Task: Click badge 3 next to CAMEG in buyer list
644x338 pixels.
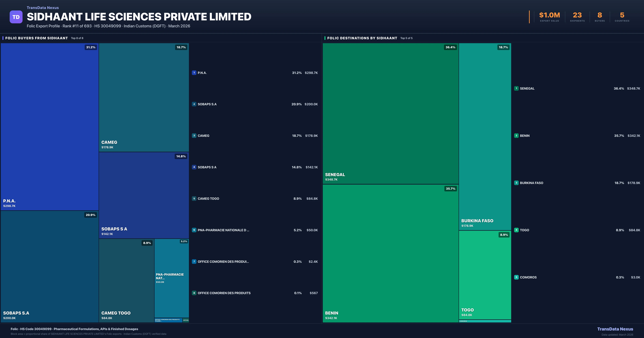Action: click(194, 135)
